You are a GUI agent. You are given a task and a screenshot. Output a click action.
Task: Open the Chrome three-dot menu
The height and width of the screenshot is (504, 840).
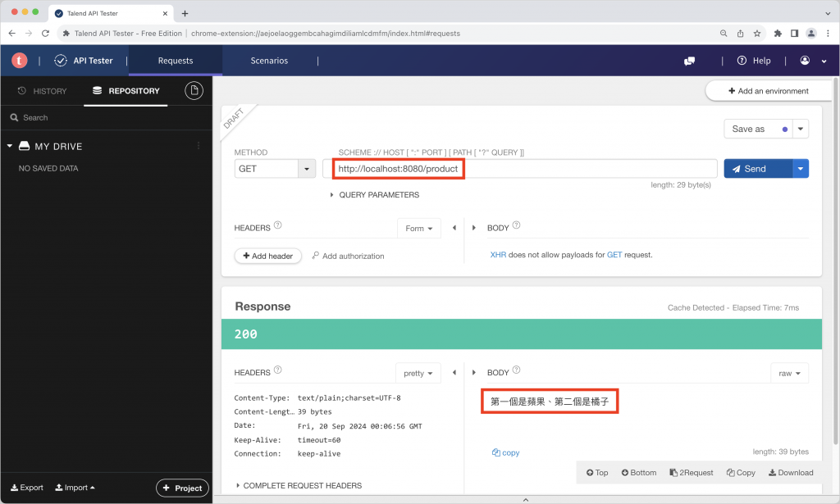click(828, 33)
